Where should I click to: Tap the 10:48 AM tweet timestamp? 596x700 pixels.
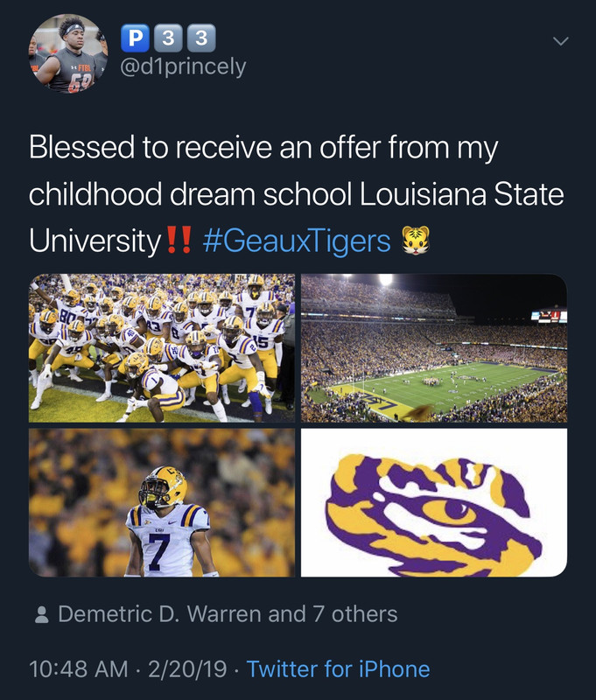pyautogui.click(x=79, y=669)
